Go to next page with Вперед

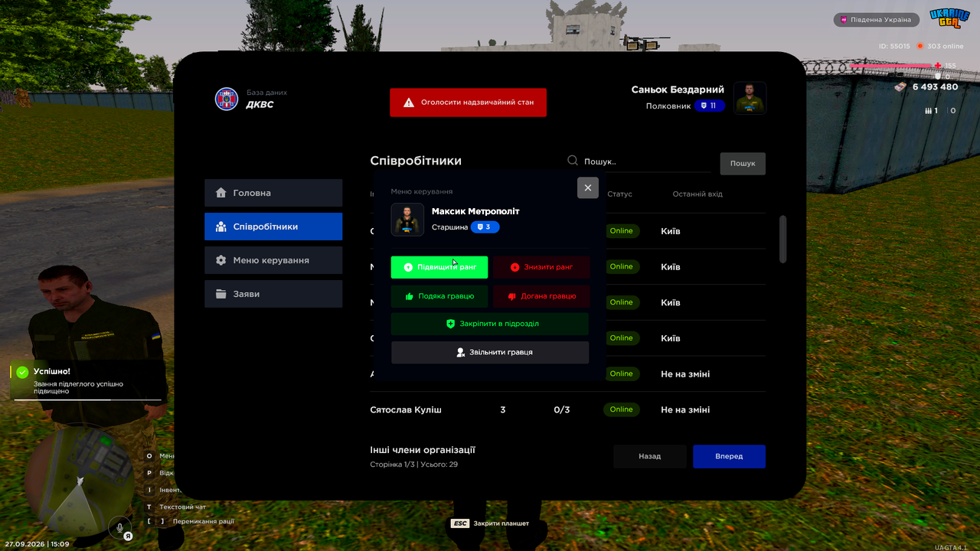pos(729,456)
